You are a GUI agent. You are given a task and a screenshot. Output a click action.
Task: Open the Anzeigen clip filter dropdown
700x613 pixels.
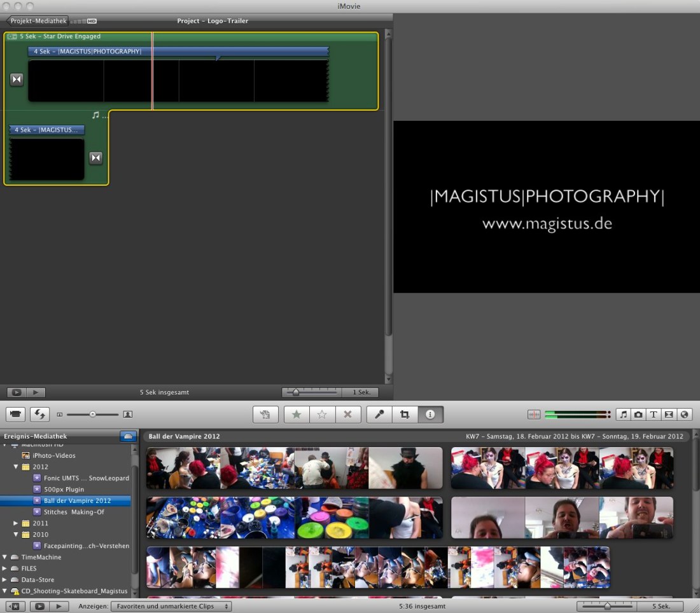pyautogui.click(x=171, y=607)
